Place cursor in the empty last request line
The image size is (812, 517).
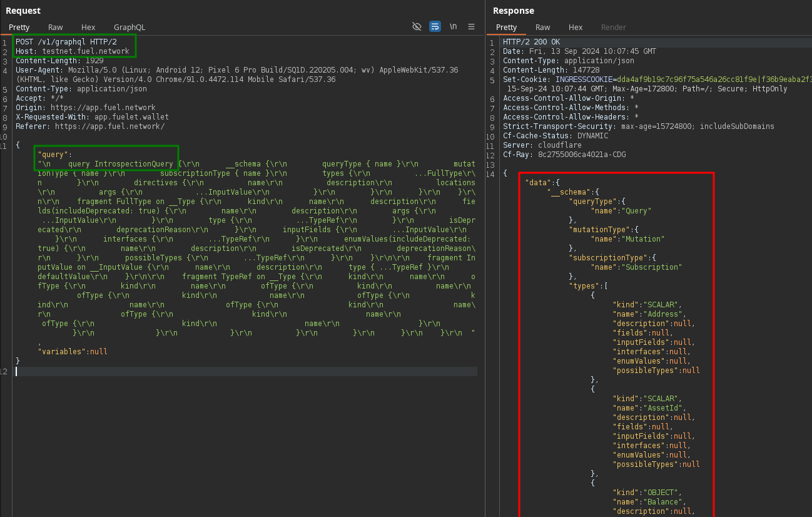point(246,371)
